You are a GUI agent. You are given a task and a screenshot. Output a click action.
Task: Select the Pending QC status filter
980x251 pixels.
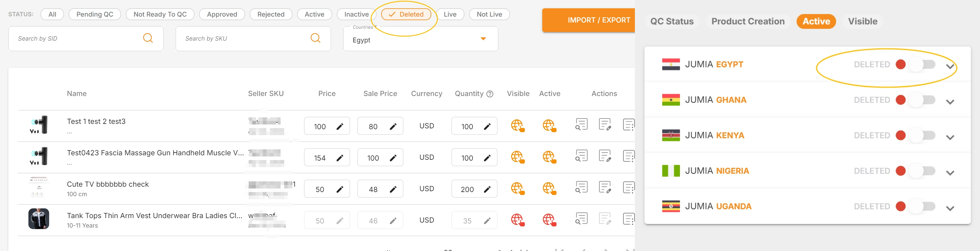point(95,15)
